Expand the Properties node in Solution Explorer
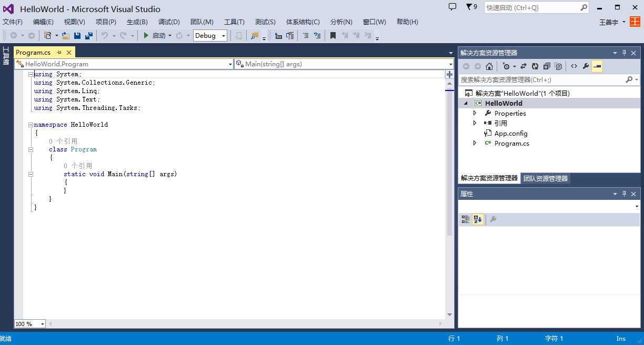644x345 pixels. click(x=475, y=113)
